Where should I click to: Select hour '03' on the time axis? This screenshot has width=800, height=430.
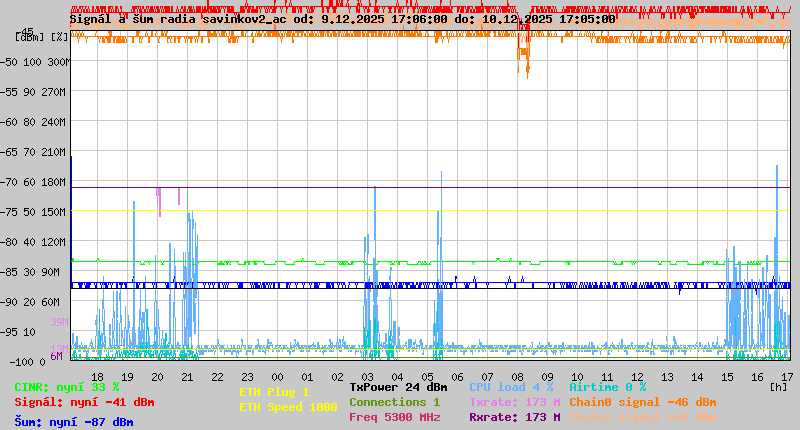point(367,377)
